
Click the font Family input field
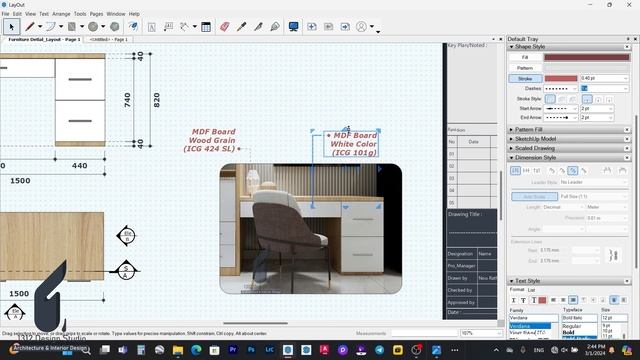click(533, 318)
